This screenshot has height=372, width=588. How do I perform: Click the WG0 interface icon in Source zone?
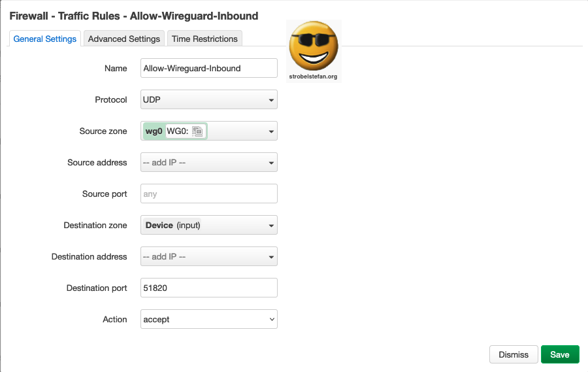197,131
